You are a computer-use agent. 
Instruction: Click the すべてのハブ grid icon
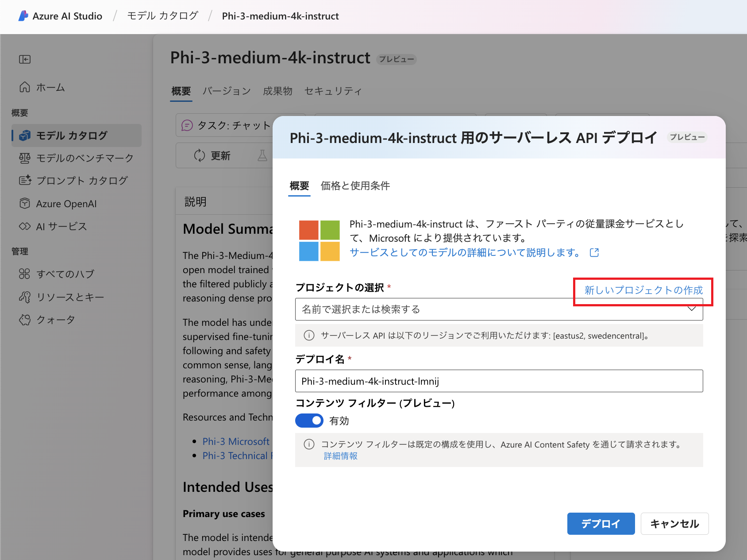coord(25,274)
